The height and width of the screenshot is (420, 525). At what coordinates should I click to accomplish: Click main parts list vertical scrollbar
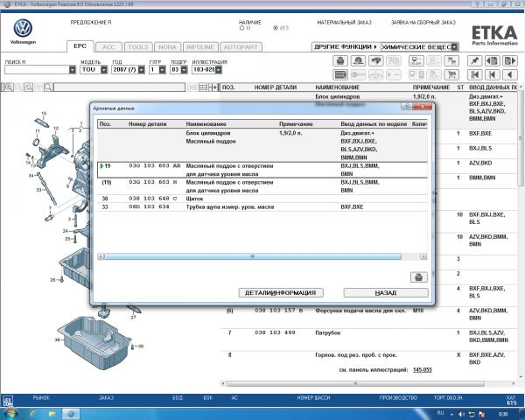click(x=521, y=139)
